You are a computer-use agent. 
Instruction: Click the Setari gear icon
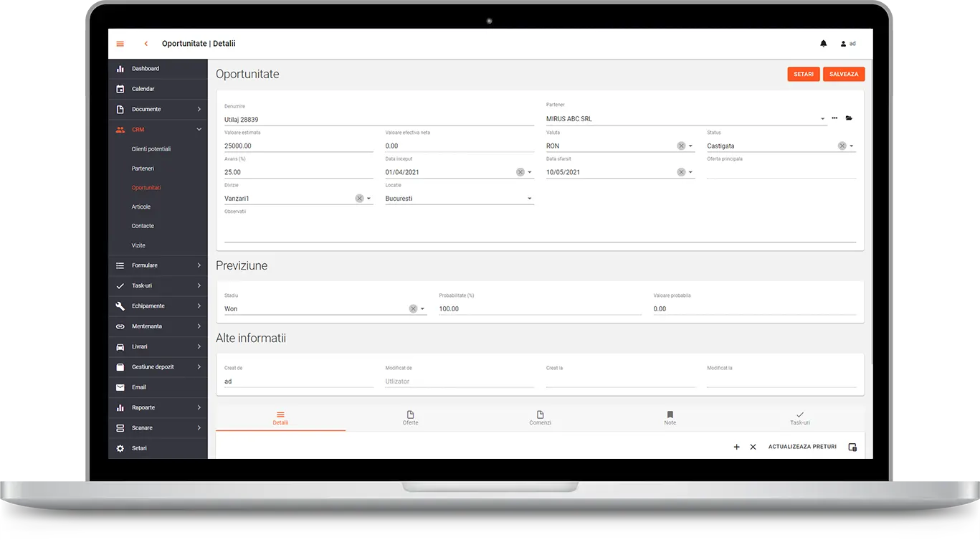[x=120, y=448]
